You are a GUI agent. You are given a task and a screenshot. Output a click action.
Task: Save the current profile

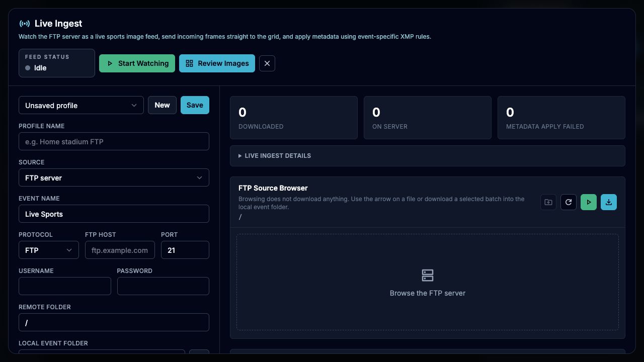point(195,105)
